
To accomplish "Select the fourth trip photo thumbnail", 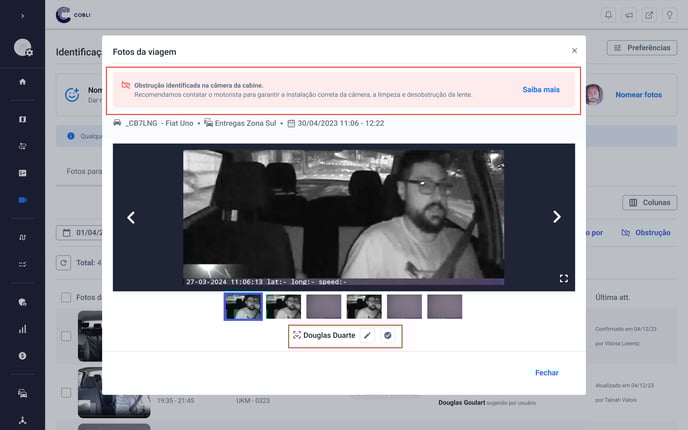I will [364, 306].
